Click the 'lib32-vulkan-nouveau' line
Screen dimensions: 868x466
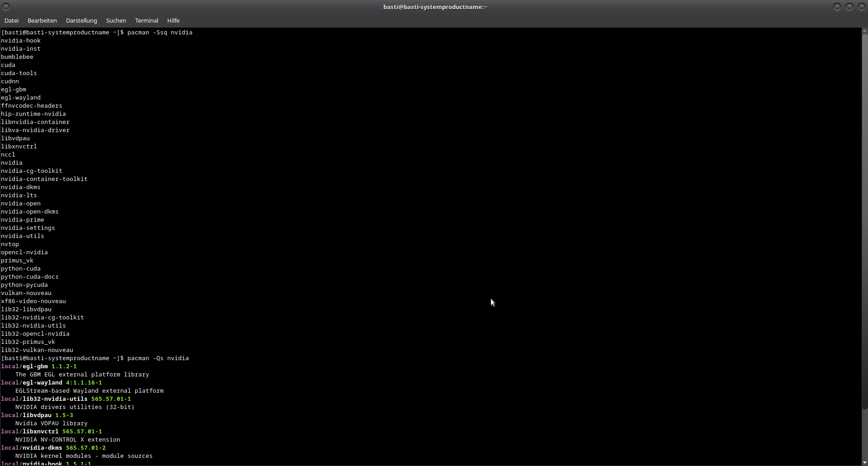point(37,350)
